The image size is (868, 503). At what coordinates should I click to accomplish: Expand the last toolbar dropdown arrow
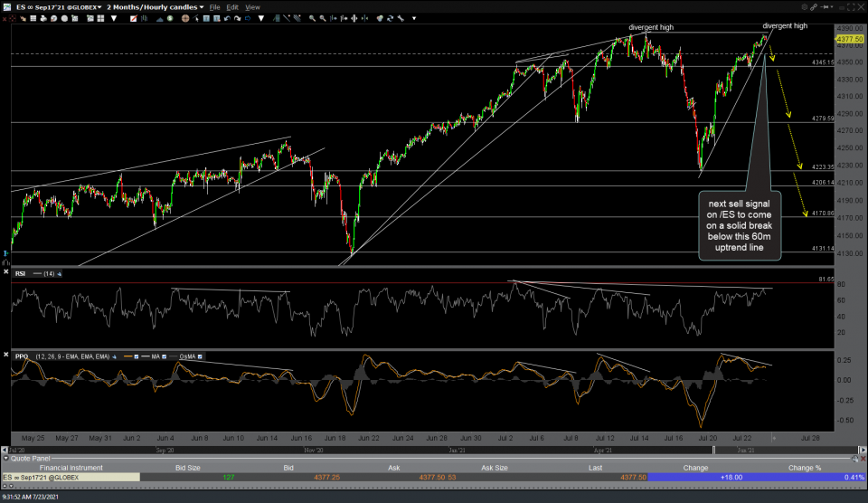[x=414, y=18]
